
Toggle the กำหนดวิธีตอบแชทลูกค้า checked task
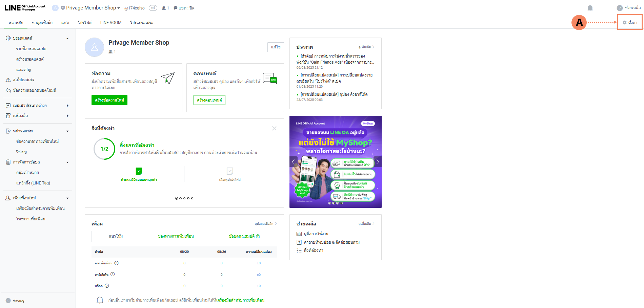[x=139, y=171]
